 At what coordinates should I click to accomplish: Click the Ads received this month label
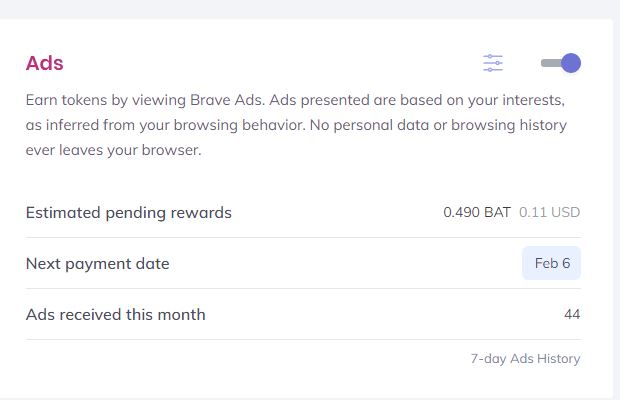[115, 314]
